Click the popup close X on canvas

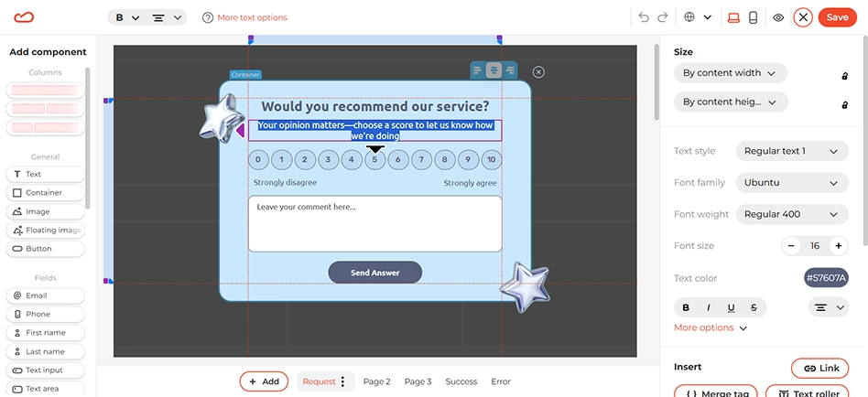click(x=538, y=72)
